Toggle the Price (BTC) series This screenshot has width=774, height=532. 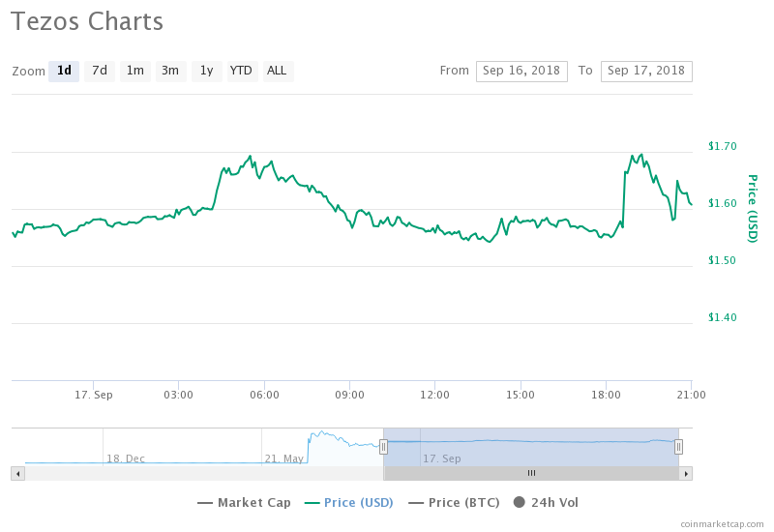(x=454, y=502)
